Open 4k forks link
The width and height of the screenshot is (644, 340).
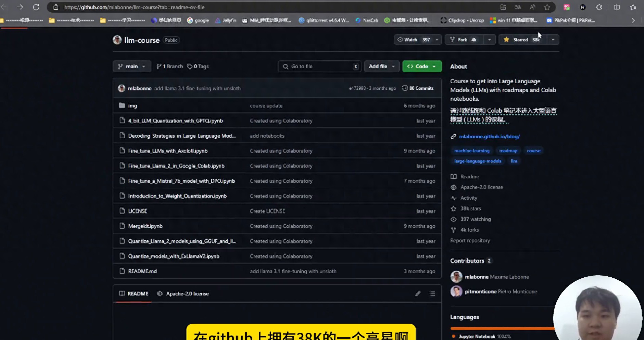click(469, 230)
